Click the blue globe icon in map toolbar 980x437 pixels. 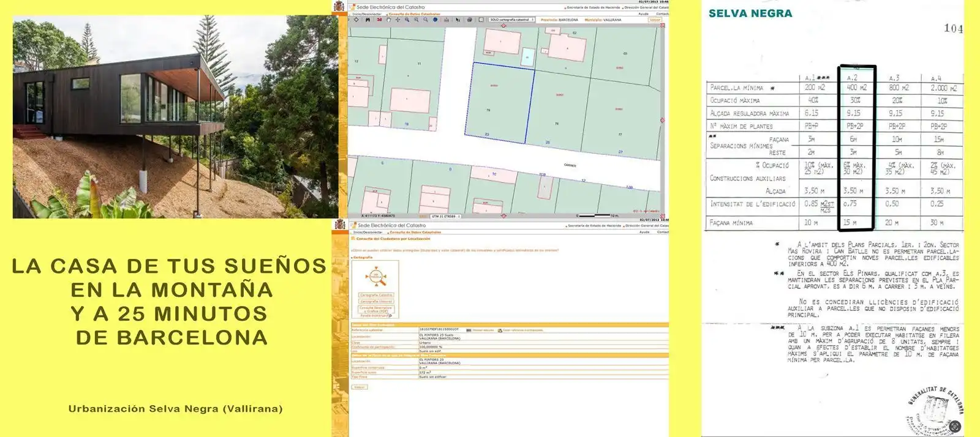pyautogui.click(x=435, y=20)
